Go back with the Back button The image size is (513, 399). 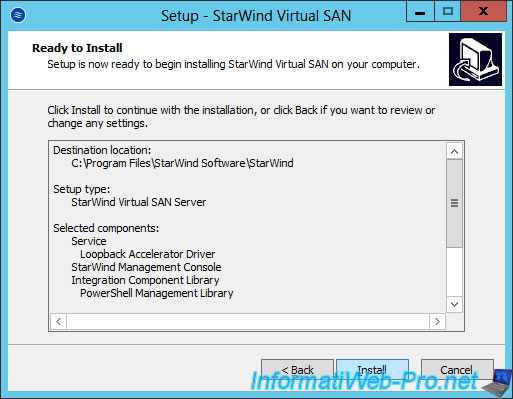coord(297,370)
